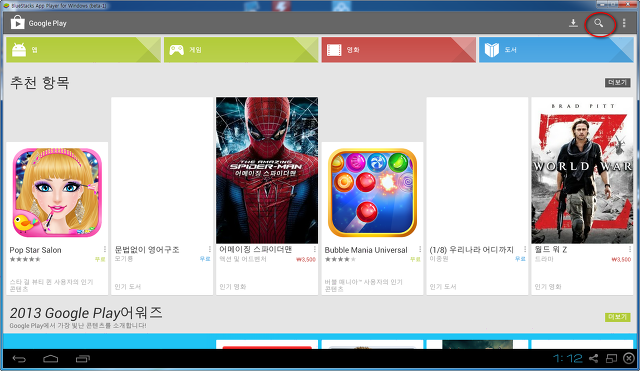640x371 pixels.
Task: Open the Books category with book icon
Action: pos(556,50)
